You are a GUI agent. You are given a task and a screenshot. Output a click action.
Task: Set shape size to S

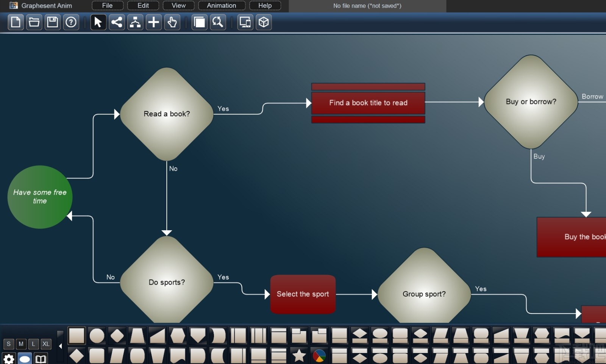[9, 344]
